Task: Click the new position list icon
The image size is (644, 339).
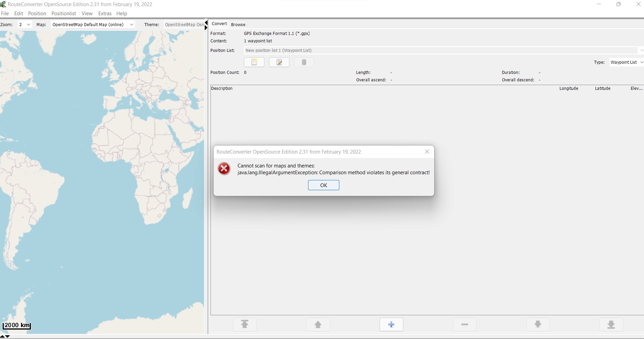Action: coord(254,62)
